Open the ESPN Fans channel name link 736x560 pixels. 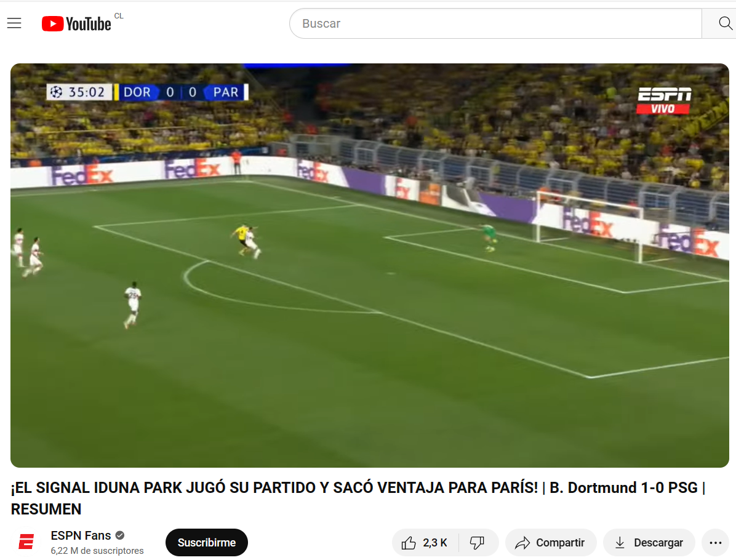tap(81, 535)
